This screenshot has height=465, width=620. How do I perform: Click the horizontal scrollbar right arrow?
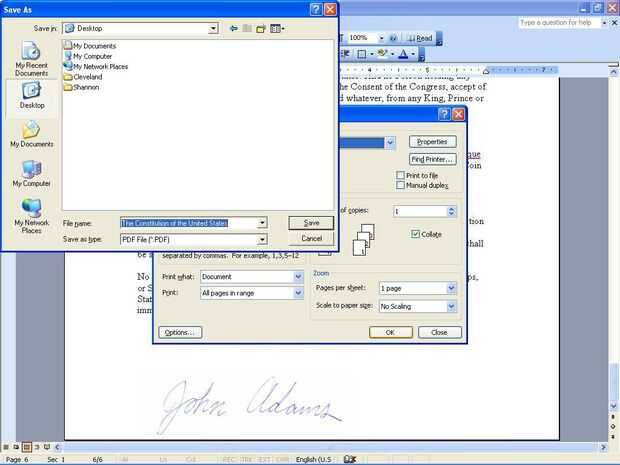point(603,447)
